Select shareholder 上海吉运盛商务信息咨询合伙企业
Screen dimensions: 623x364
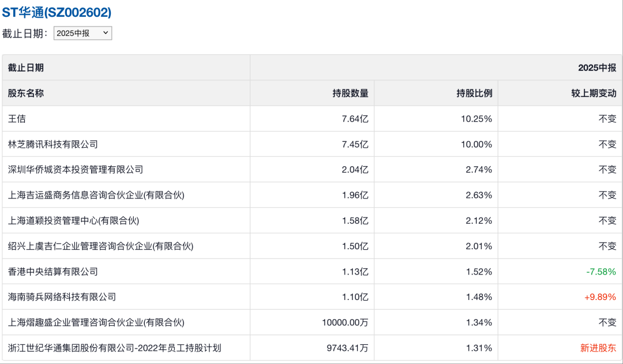click(96, 195)
